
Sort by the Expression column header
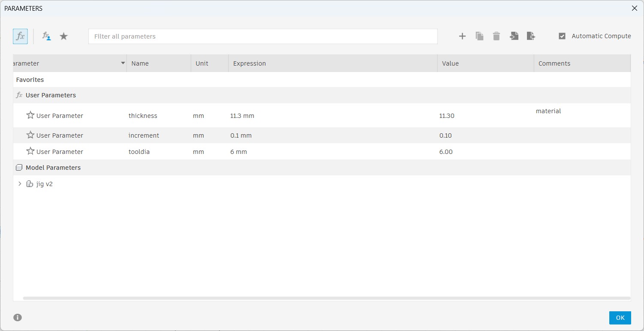(333, 63)
